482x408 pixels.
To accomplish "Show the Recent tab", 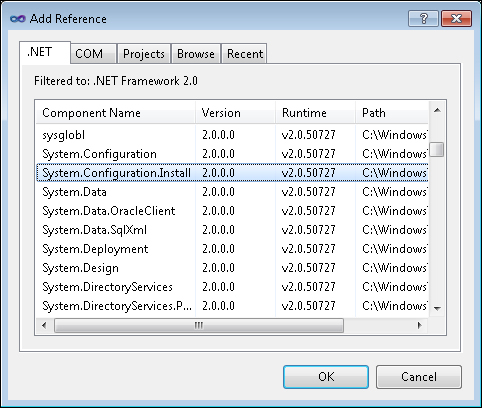I will point(244,54).
